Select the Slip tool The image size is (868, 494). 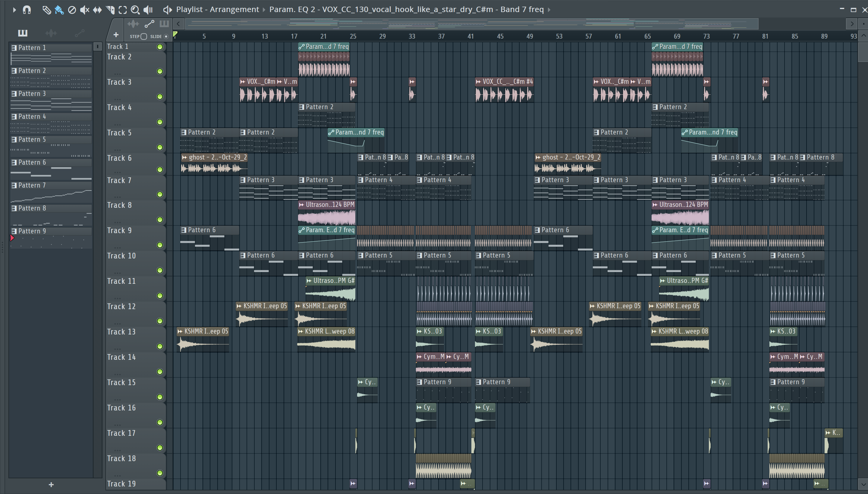coord(97,10)
